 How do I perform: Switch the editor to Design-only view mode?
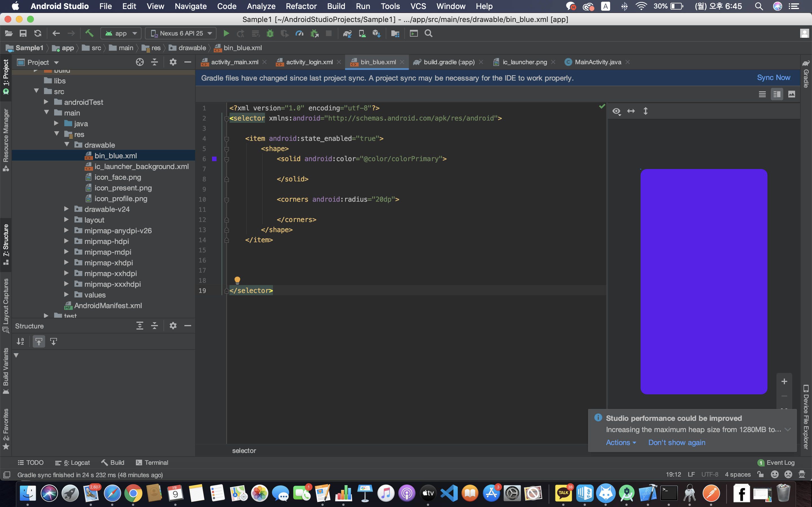click(x=791, y=94)
